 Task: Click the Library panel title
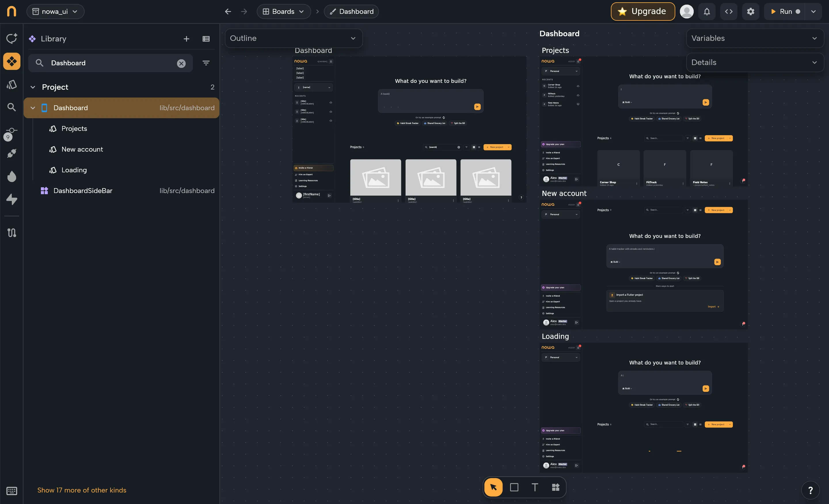coord(54,39)
